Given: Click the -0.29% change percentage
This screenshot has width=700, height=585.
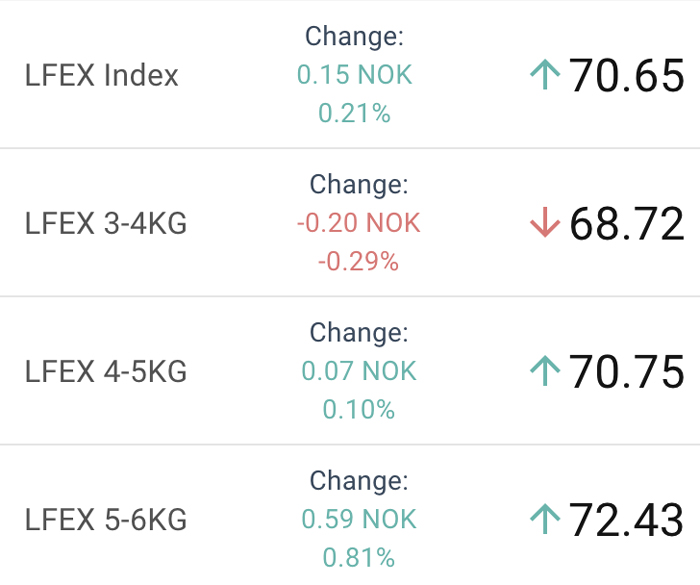Looking at the screenshot, I should [x=358, y=261].
